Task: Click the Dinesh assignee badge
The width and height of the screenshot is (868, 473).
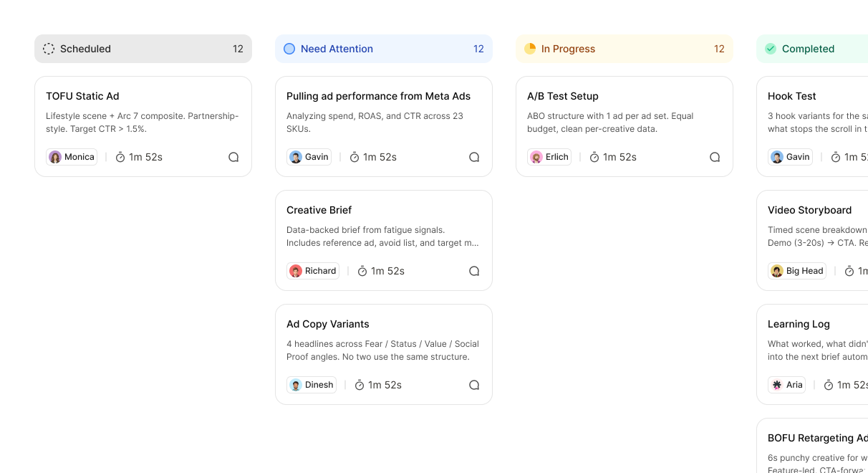Action: click(x=312, y=385)
